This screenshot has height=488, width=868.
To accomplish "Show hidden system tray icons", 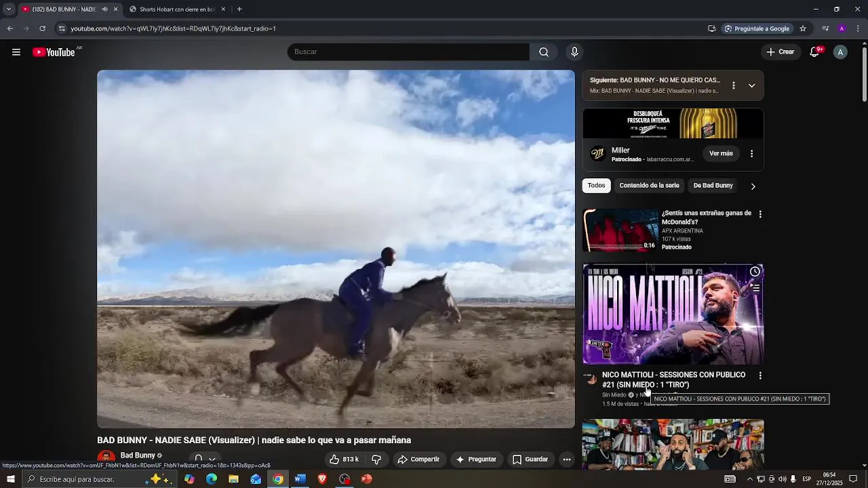I will 751,479.
